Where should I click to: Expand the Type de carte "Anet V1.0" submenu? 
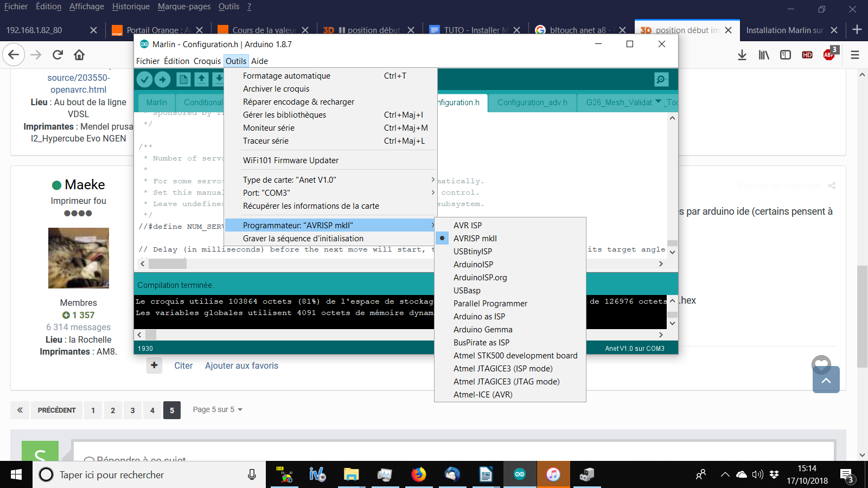(331, 180)
